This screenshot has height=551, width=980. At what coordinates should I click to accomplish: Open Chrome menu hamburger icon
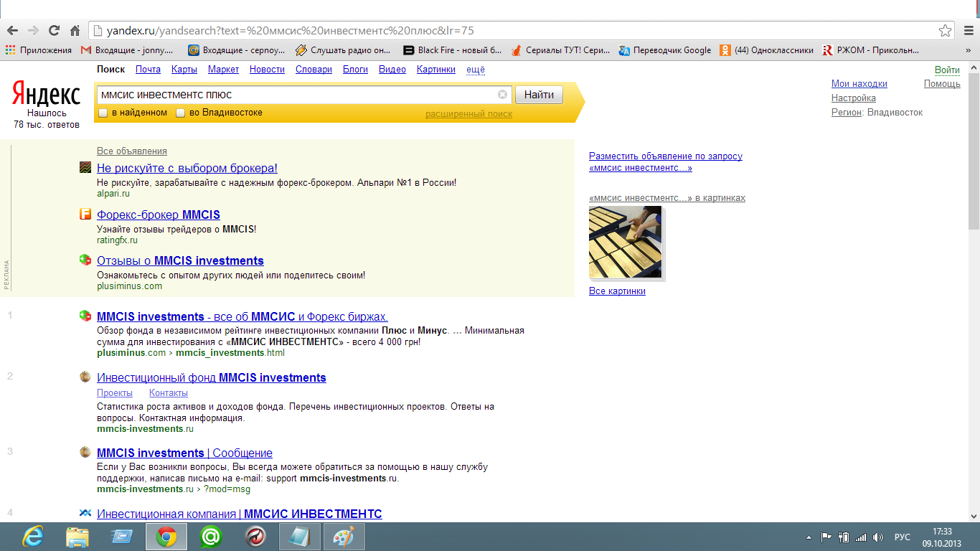tap(967, 31)
